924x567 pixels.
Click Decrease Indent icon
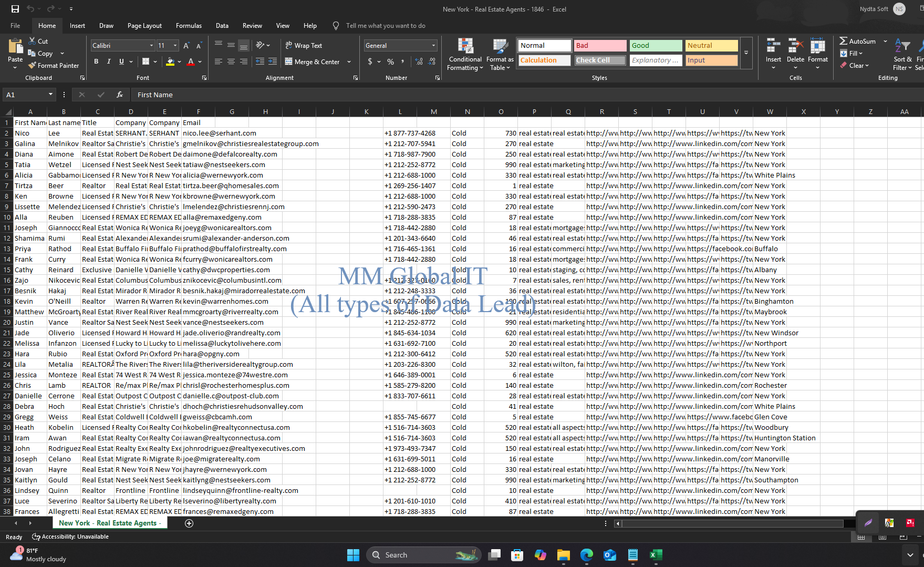point(259,61)
